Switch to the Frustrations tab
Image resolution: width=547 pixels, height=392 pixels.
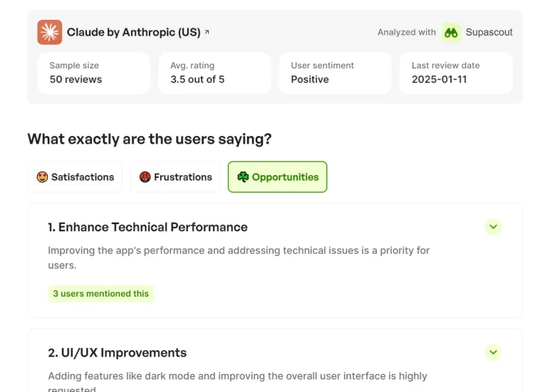175,177
